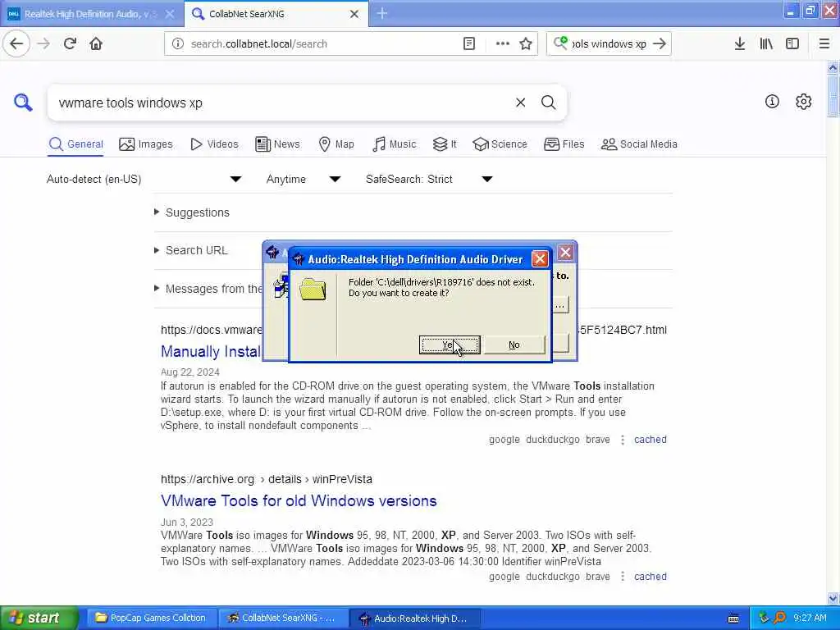
Task: Switch to the Videos category
Action: pos(214,144)
